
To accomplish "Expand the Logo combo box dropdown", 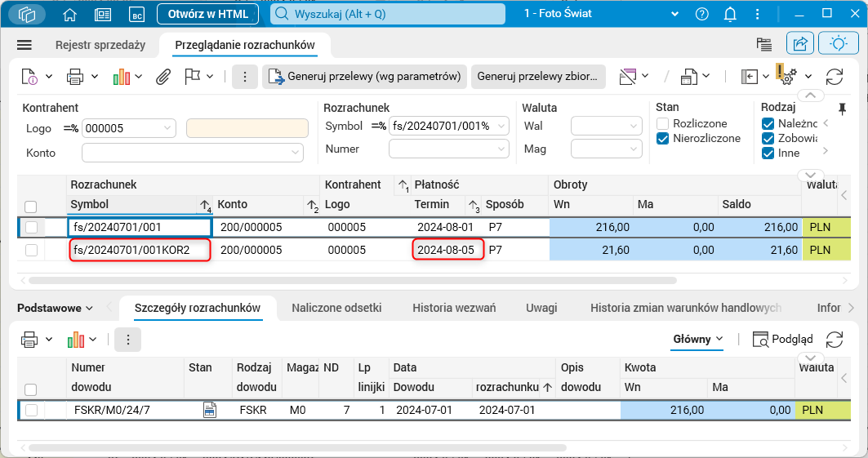I will click(x=167, y=128).
